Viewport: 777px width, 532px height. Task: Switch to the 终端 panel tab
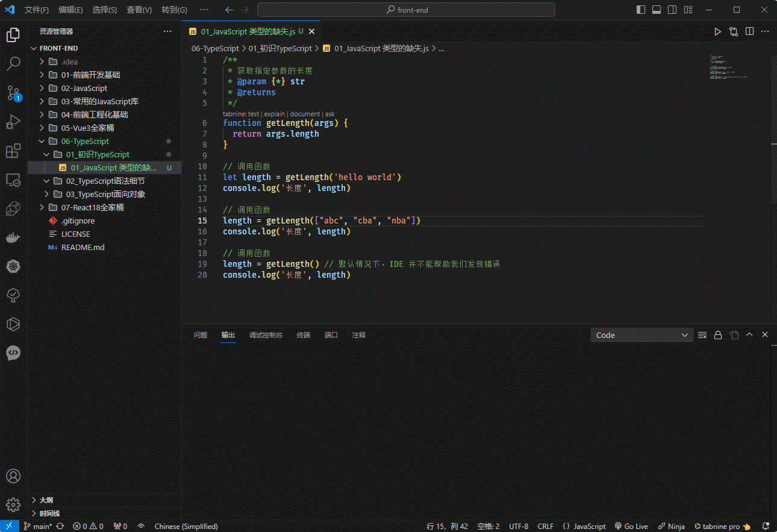point(304,335)
